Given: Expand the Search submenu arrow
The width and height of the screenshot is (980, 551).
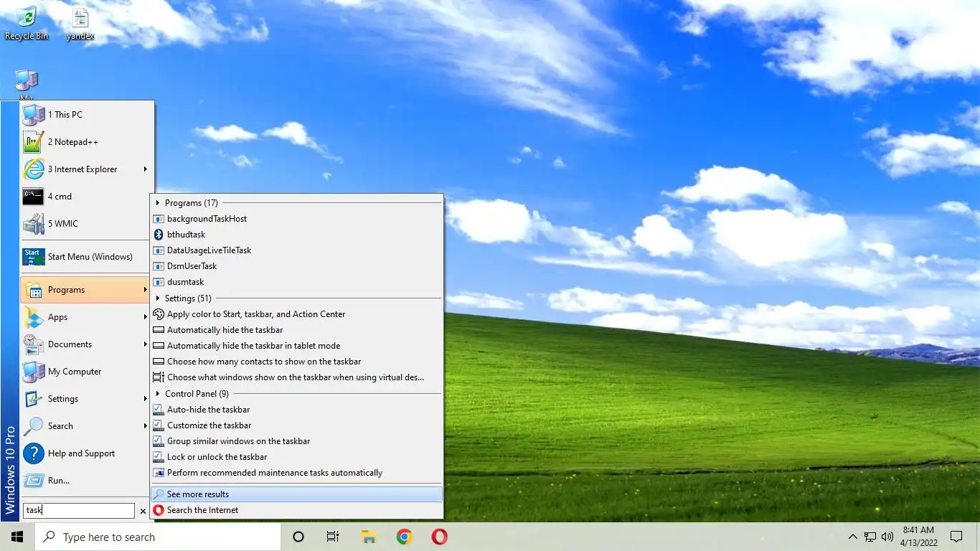Looking at the screenshot, I should [145, 426].
